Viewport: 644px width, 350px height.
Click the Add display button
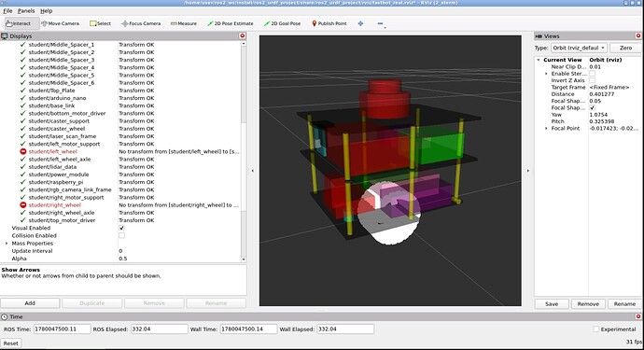pyautogui.click(x=30, y=303)
